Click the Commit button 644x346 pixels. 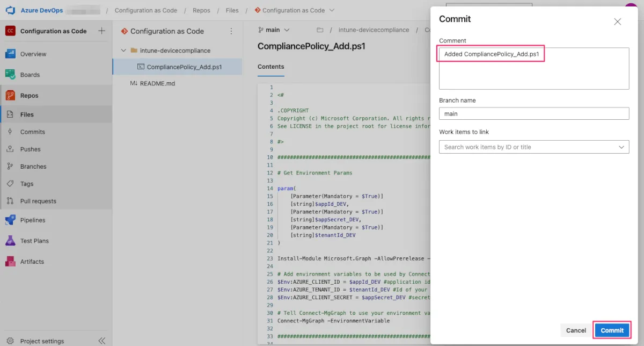[612, 330]
